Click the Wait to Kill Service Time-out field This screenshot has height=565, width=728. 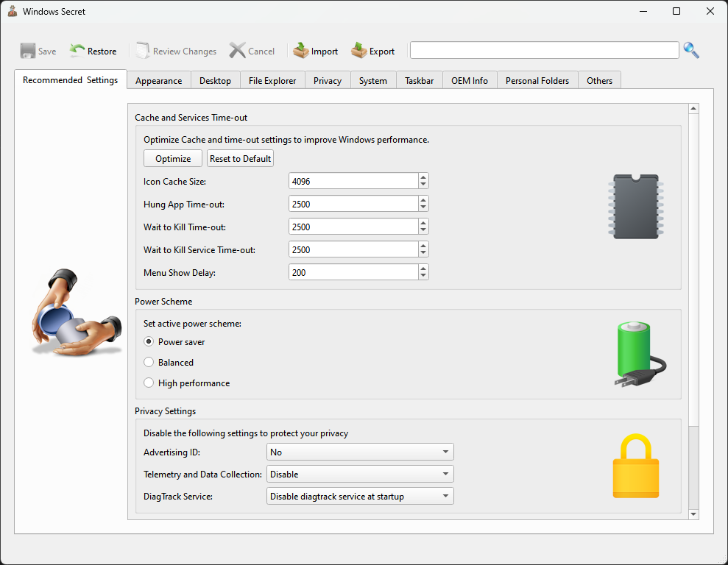tap(353, 249)
